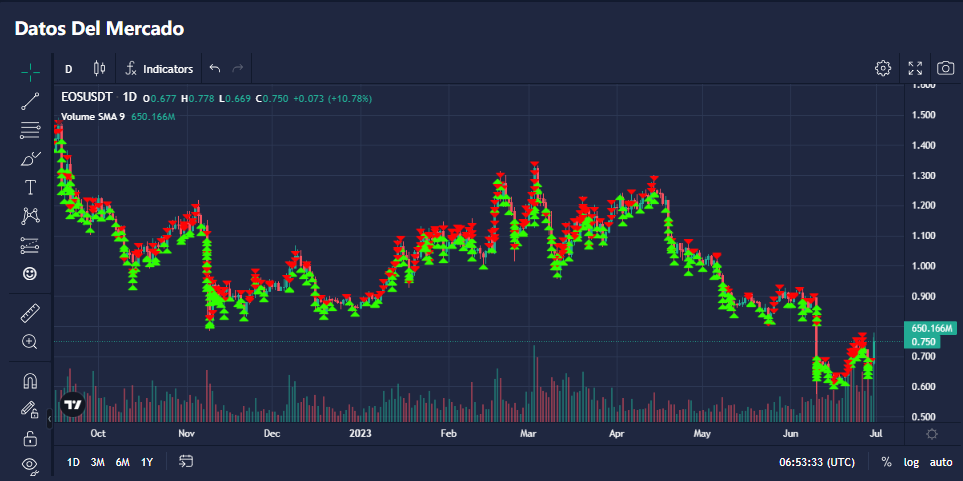Image resolution: width=963 pixels, height=481 pixels.
Task: Switch to 3M time range
Action: (97, 462)
